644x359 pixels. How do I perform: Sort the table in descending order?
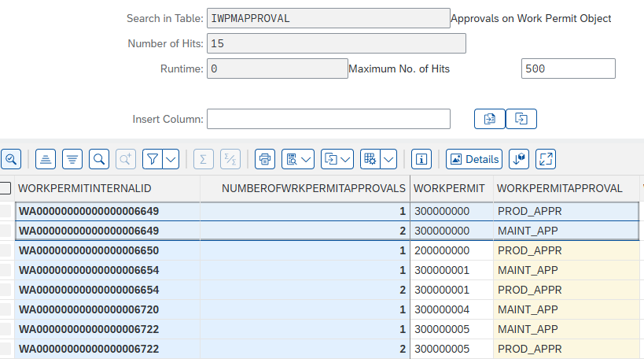[72, 159]
